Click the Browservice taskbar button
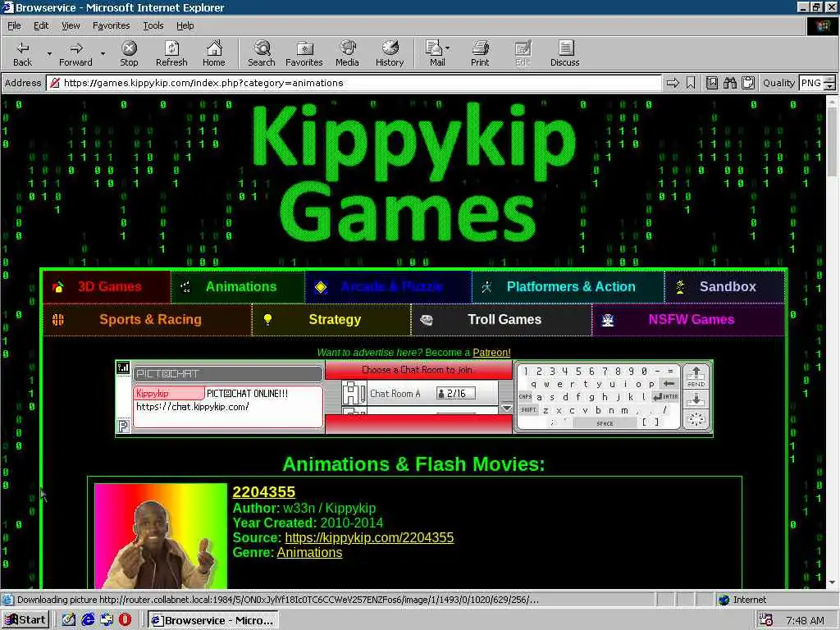Viewport: 840px width, 630px height. pos(213,620)
